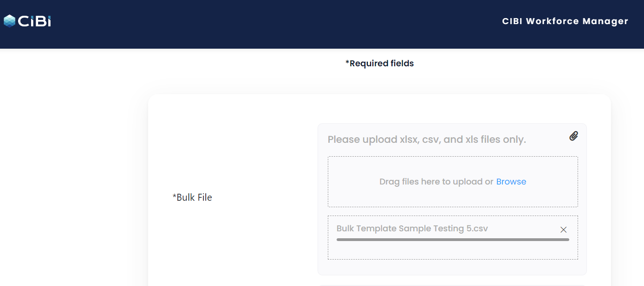Click the Drag files here to upload text
Image resolution: width=644 pixels, height=286 pixels.
436,182
